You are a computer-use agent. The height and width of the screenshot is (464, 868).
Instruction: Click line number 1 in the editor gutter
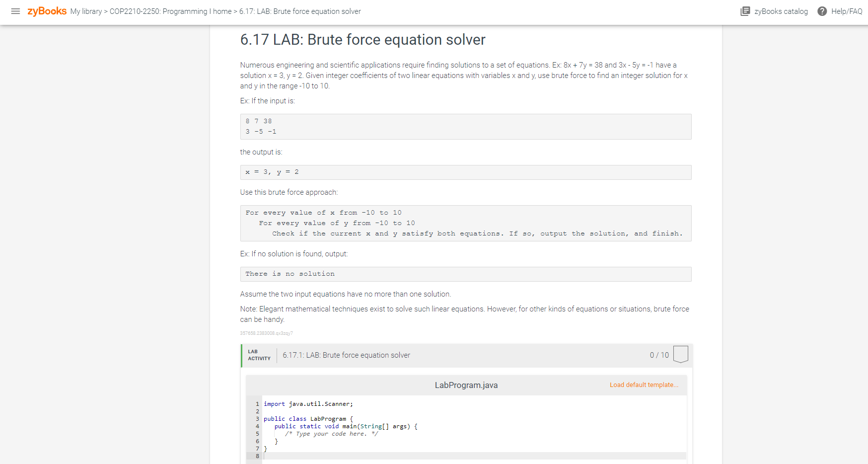257,404
